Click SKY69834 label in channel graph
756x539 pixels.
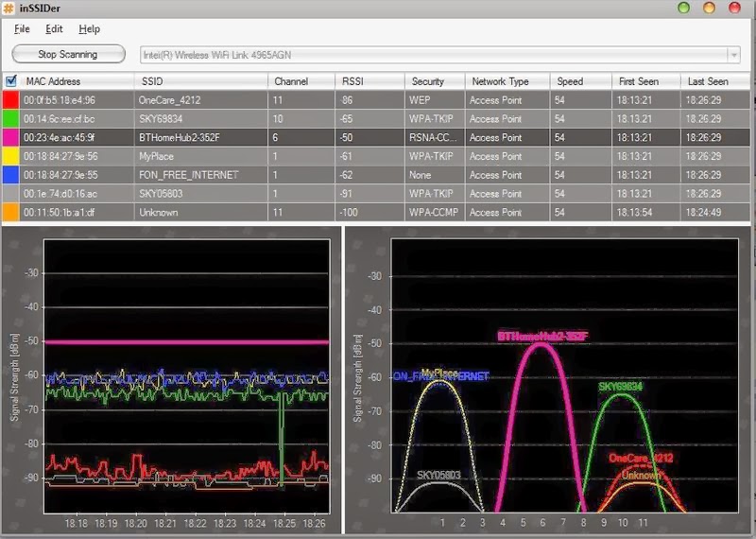(621, 387)
